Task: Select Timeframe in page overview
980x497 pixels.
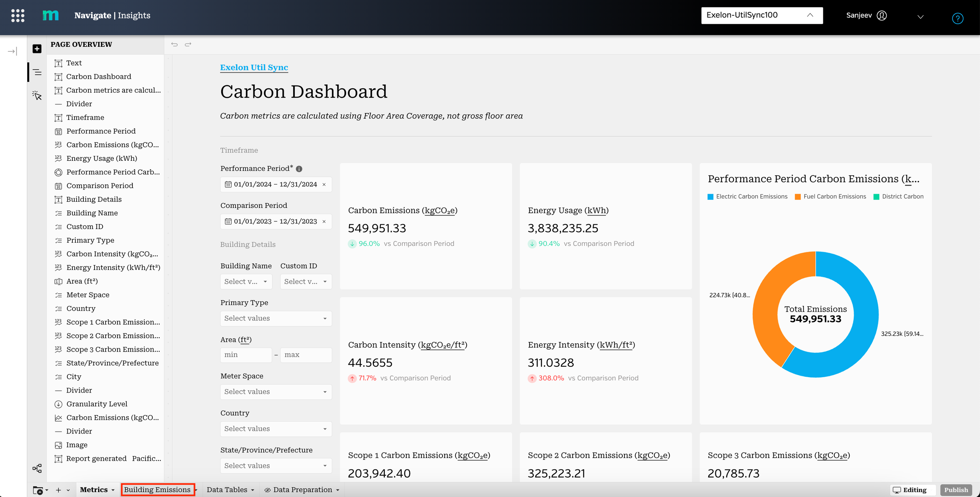Action: 85,118
